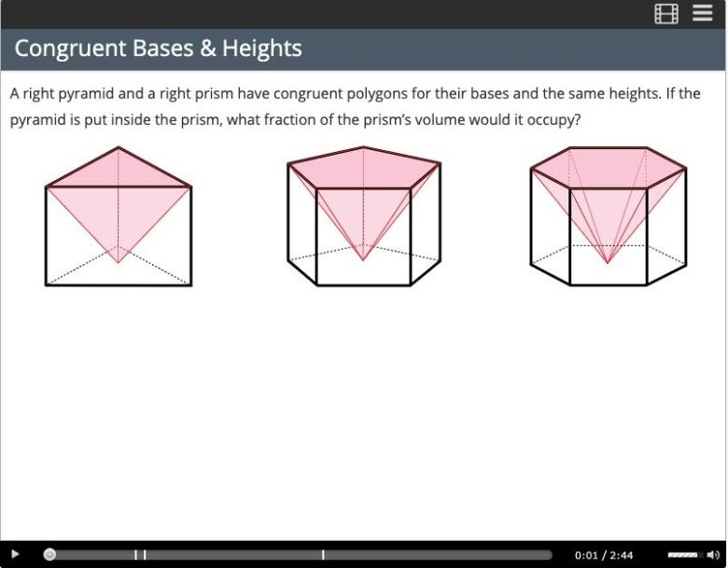Click the 'Congruent Bases & Heights' title
The image size is (728, 568).
tap(159, 48)
